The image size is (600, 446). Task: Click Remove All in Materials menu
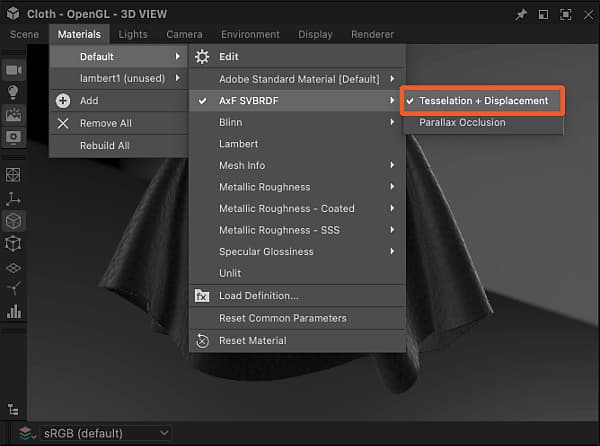click(x=118, y=123)
